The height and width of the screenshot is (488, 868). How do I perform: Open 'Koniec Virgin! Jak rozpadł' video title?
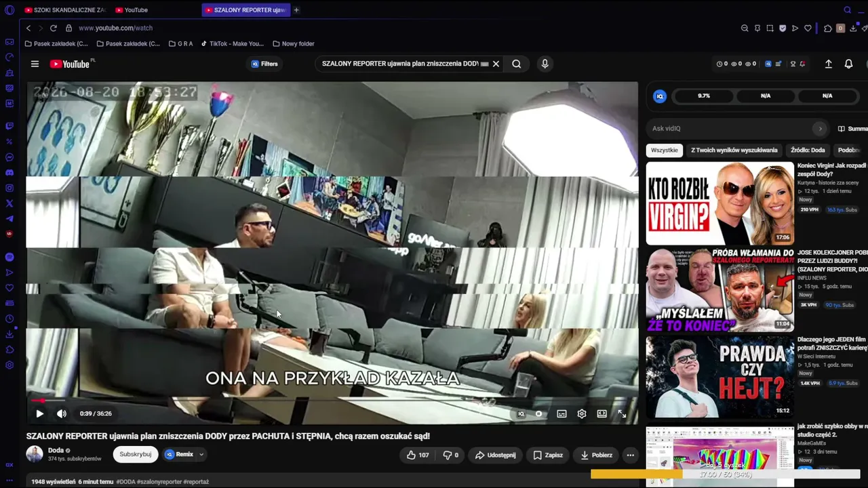point(832,169)
